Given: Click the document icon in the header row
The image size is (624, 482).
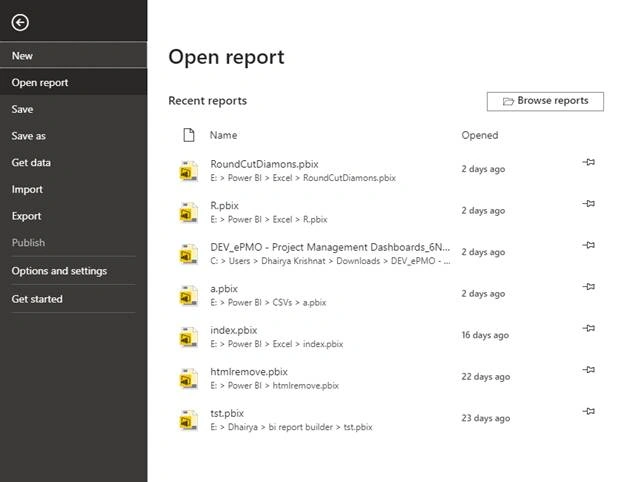Looking at the screenshot, I should pos(189,135).
